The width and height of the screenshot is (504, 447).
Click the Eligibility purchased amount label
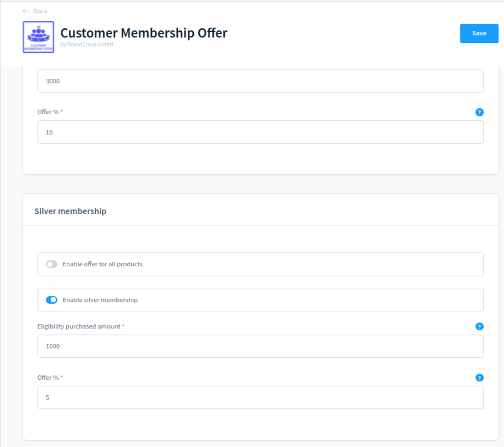coord(79,326)
